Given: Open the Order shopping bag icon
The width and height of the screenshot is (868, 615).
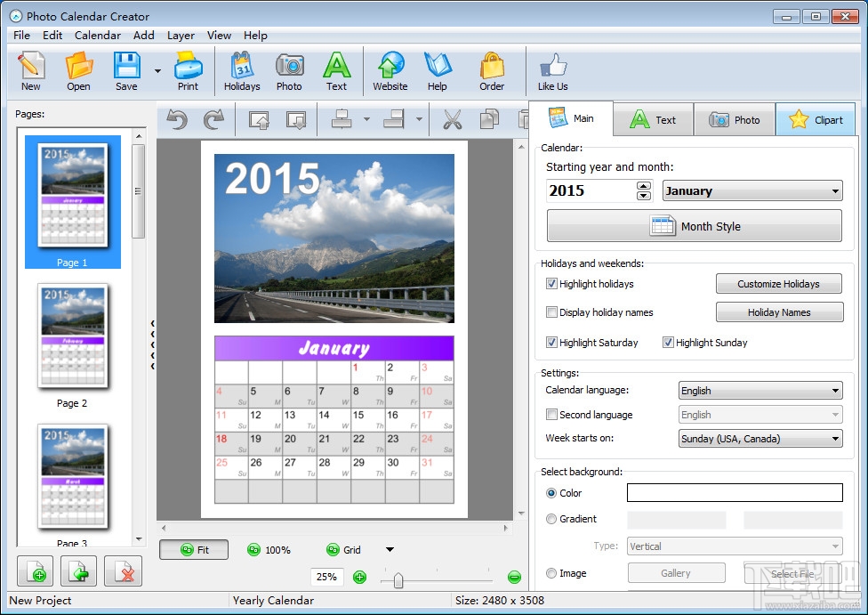Looking at the screenshot, I should pyautogui.click(x=492, y=71).
